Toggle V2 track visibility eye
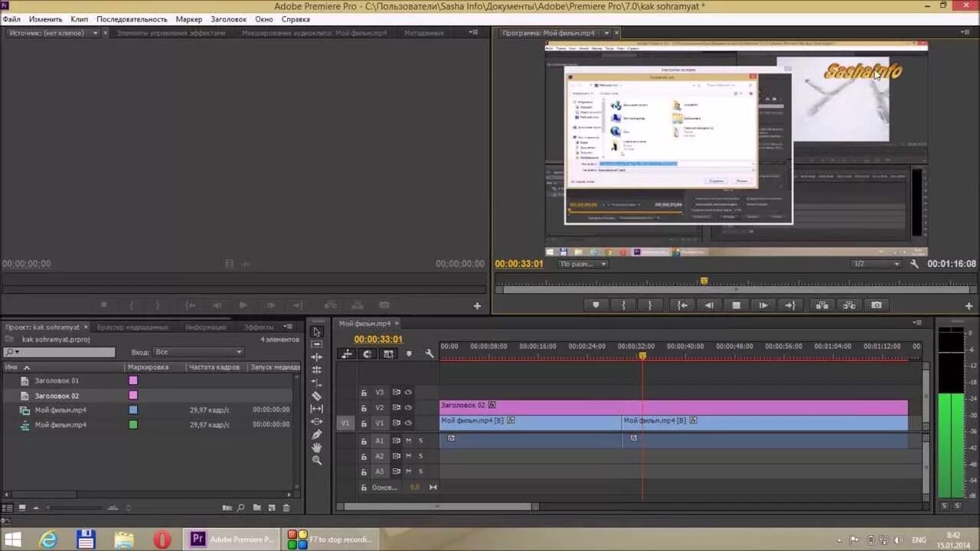 click(x=408, y=408)
